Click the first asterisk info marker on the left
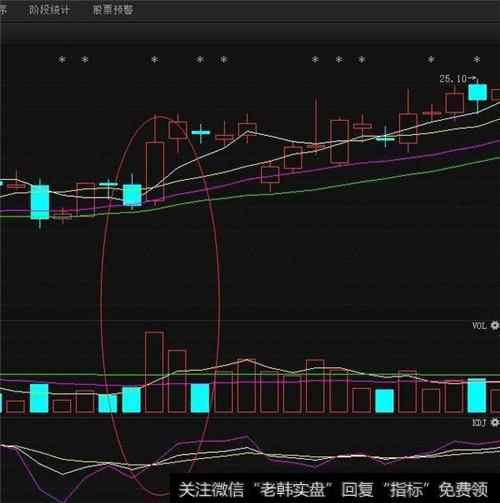500x503 pixels. 62,60
